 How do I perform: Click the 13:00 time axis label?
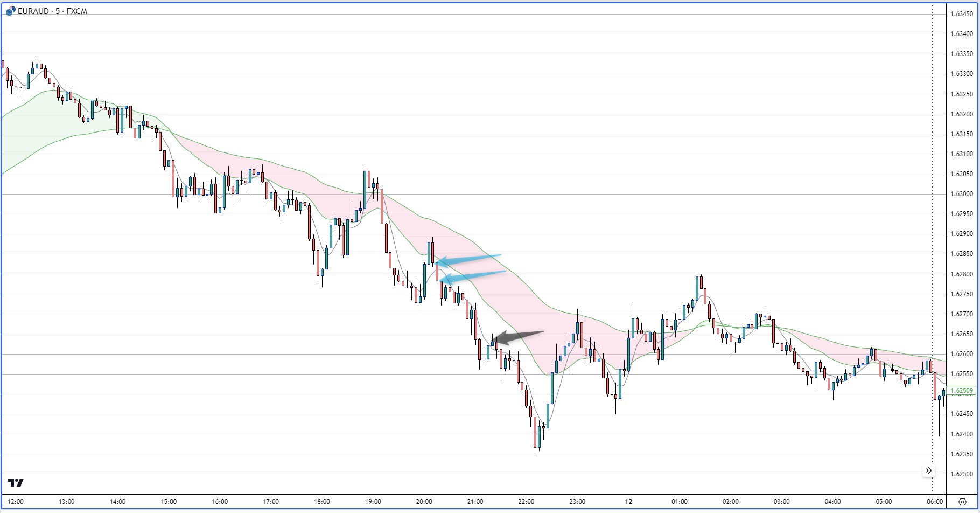pyautogui.click(x=66, y=502)
